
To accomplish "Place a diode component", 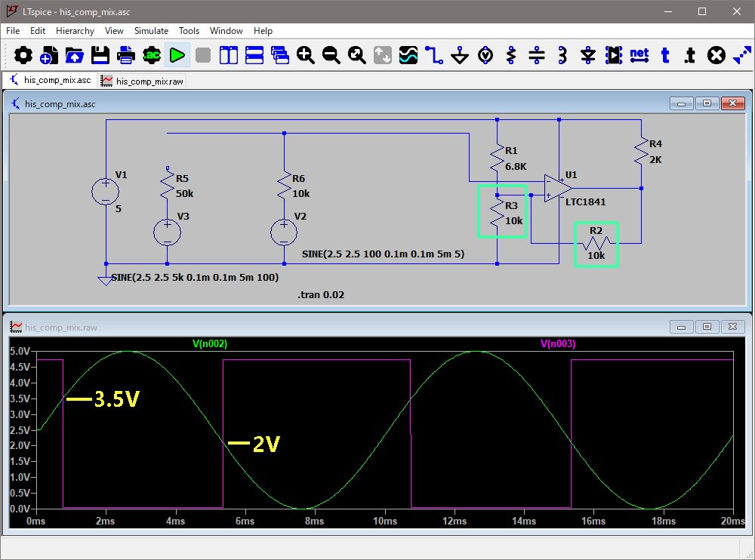I will (588, 55).
